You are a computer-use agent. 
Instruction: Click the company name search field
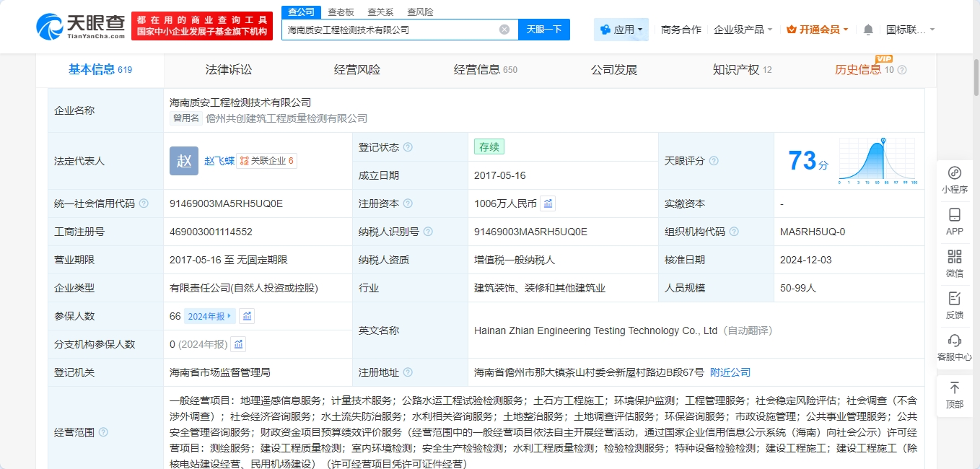pos(390,30)
